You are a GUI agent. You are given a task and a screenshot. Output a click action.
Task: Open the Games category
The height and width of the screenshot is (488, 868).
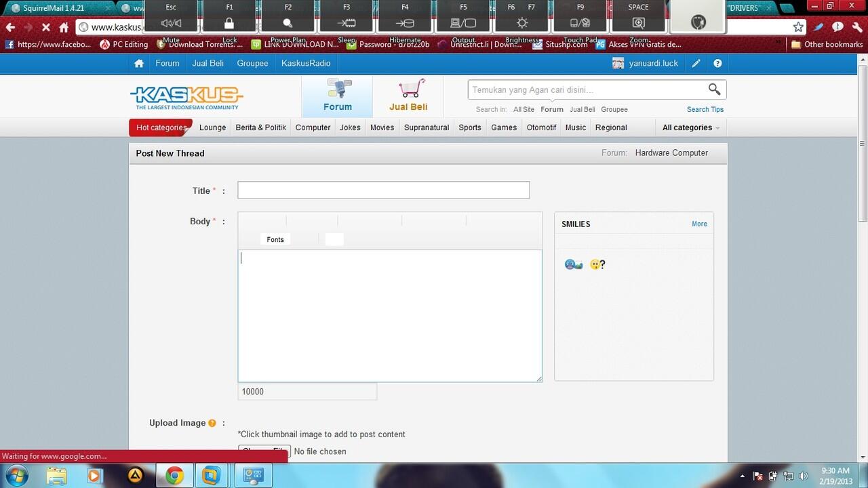[x=504, y=127]
